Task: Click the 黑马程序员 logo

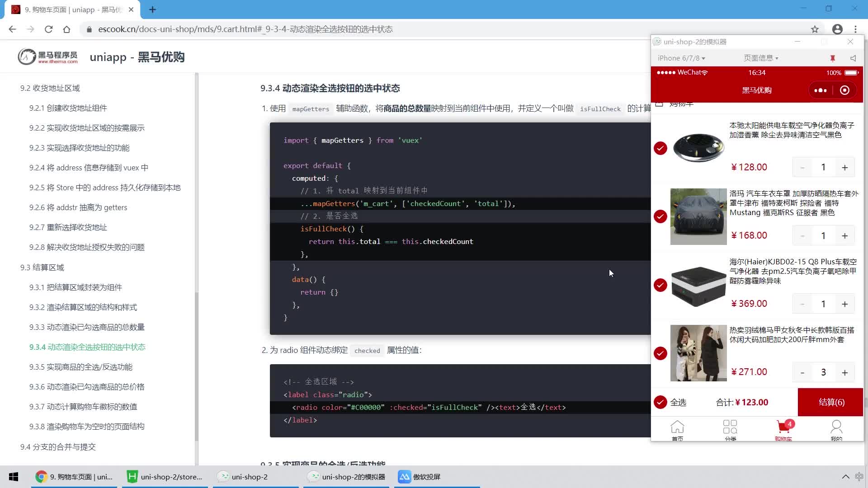Action: [x=48, y=57]
